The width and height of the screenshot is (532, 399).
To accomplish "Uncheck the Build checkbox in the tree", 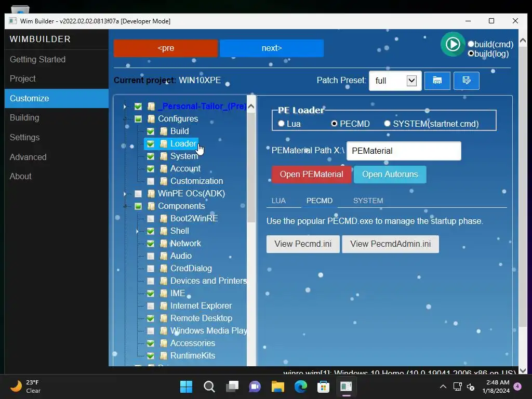I will point(151,131).
